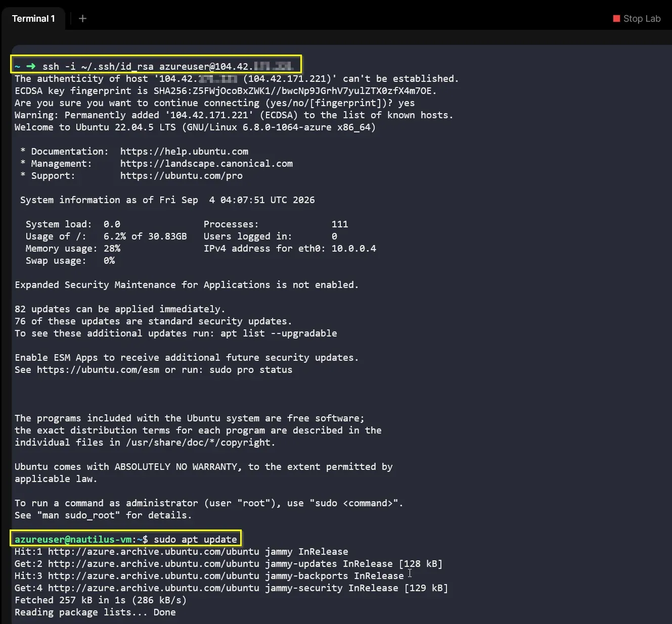Click the Stop Lab button
Viewport: 672px width, 624px height.
click(637, 19)
